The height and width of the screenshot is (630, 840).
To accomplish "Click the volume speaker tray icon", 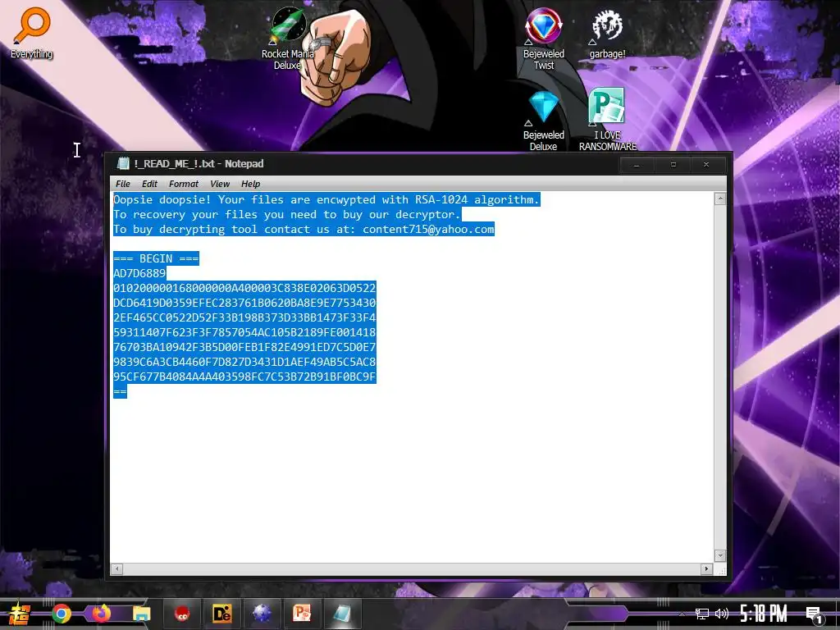I will pyautogui.click(x=722, y=614).
